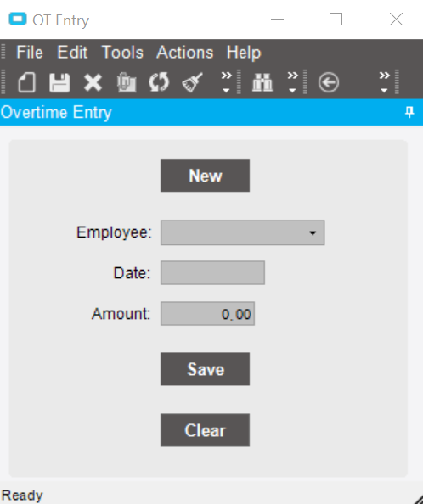Maximize the OT Entry window
The width and height of the screenshot is (423, 504).
(336, 20)
